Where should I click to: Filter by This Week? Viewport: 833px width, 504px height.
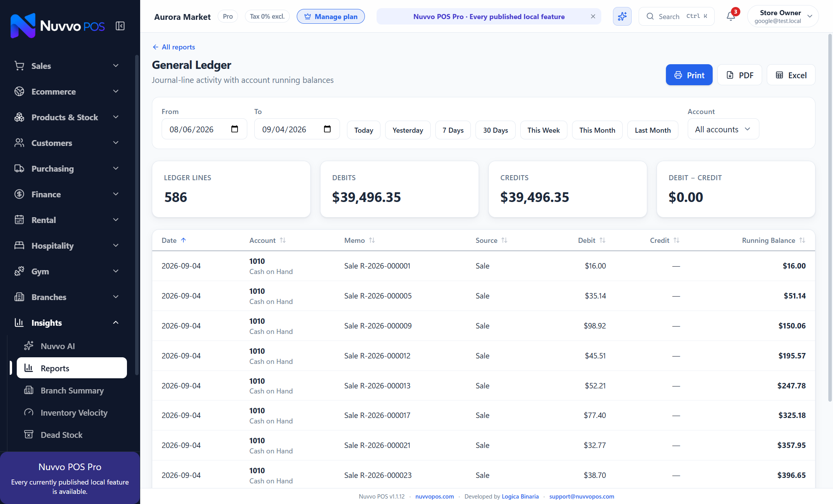tap(544, 130)
